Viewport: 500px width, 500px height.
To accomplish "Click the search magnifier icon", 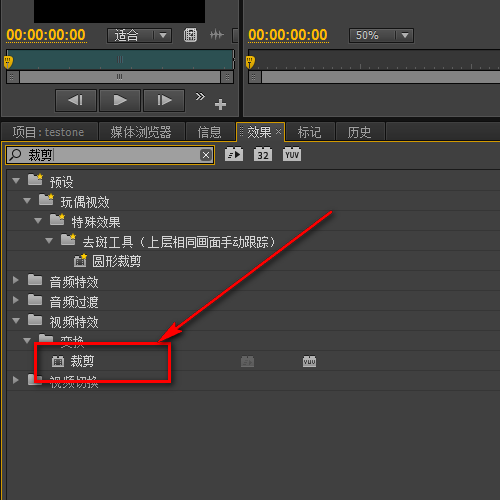I will (15, 155).
